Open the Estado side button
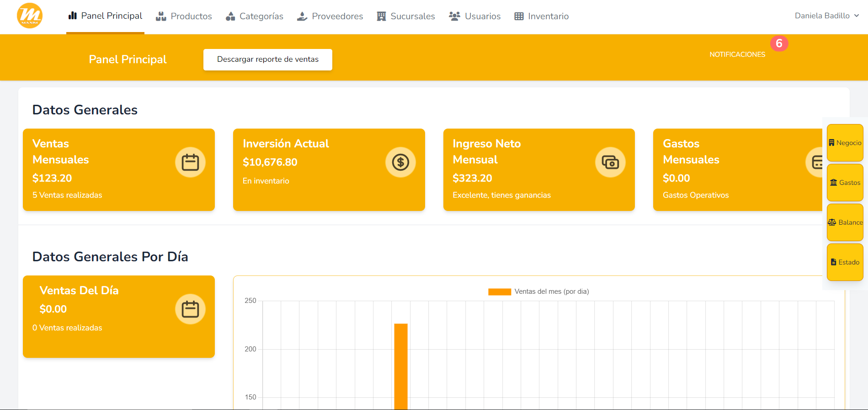 coord(845,262)
